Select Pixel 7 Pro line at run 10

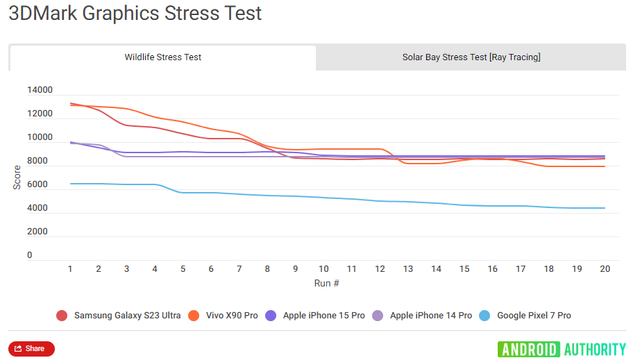(x=324, y=198)
